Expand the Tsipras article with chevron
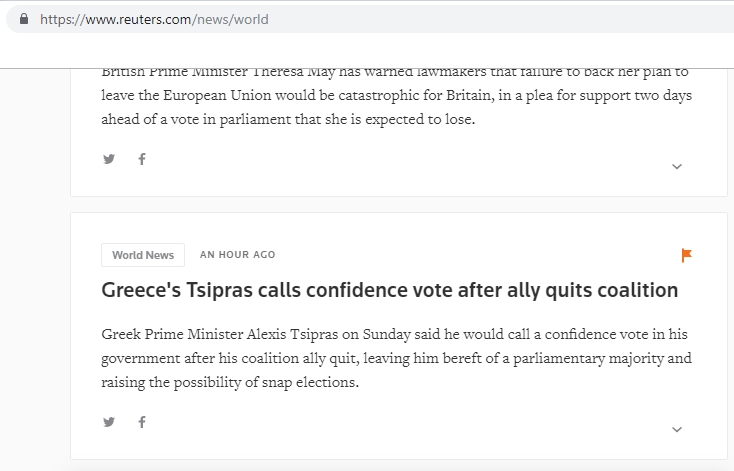The width and height of the screenshot is (734, 471). tap(677, 429)
